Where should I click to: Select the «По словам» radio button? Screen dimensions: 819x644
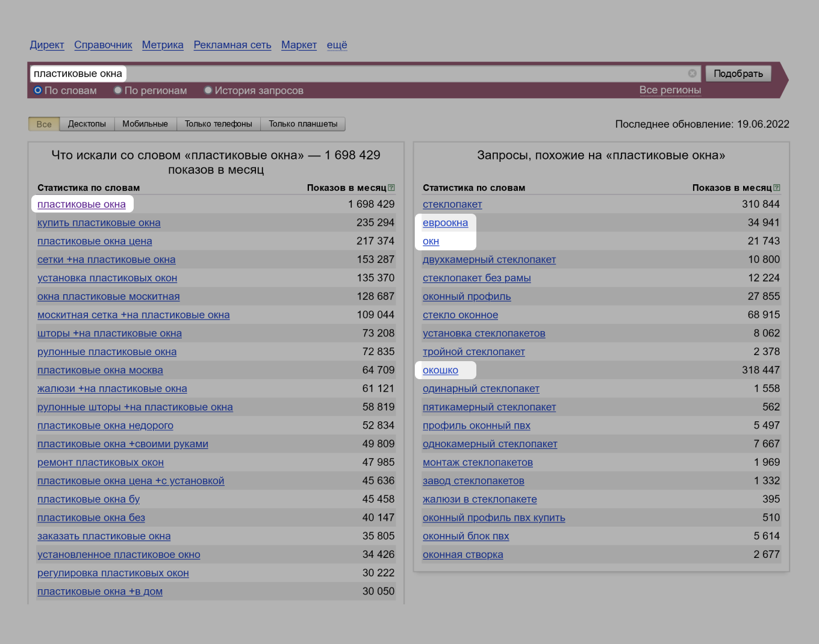[x=38, y=90]
